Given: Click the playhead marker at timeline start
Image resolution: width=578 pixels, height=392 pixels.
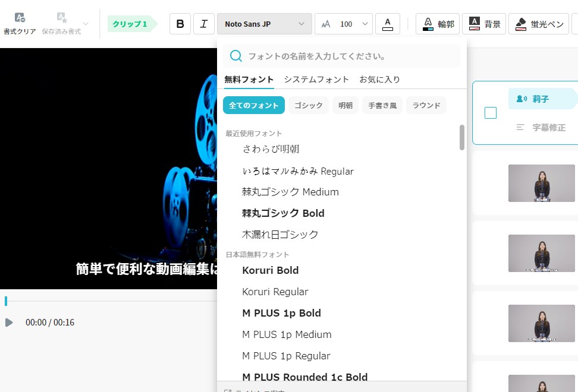Looking at the screenshot, I should point(6,301).
